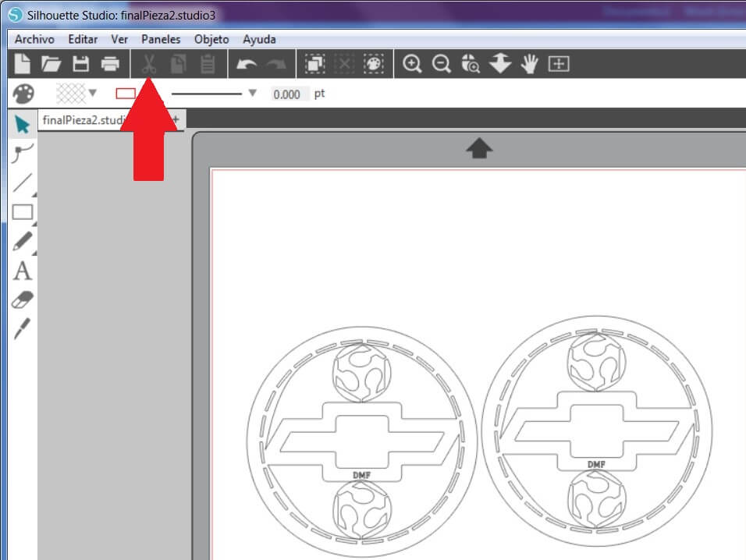This screenshot has height=560, width=746.
Task: Click the Fit to Page icon
Action: click(559, 64)
